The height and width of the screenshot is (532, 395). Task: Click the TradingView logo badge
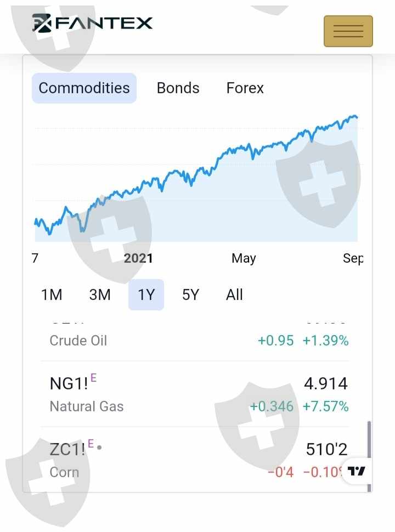coord(357,471)
